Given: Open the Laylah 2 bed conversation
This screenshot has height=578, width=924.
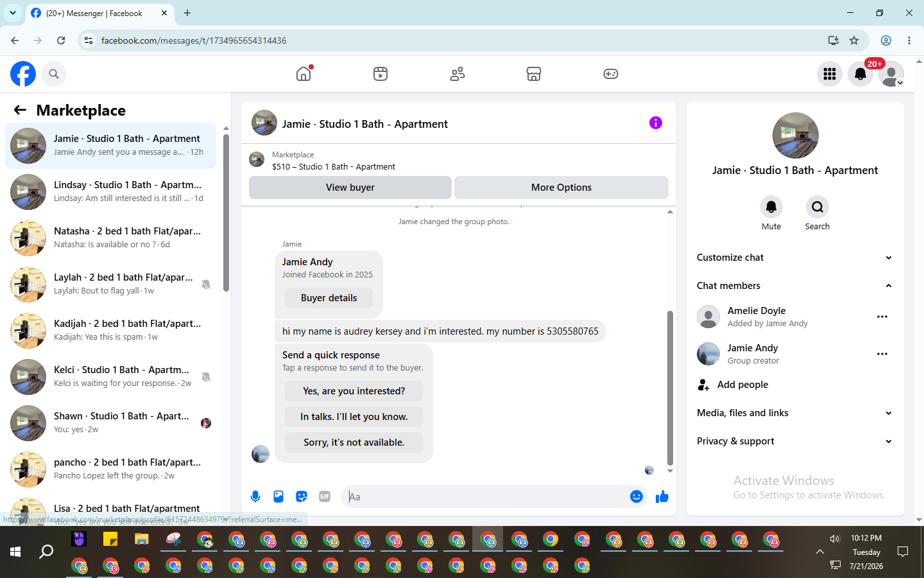Looking at the screenshot, I should tap(110, 285).
